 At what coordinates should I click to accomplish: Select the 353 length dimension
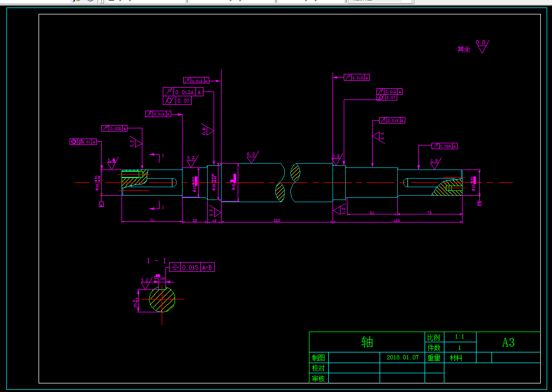point(277,220)
